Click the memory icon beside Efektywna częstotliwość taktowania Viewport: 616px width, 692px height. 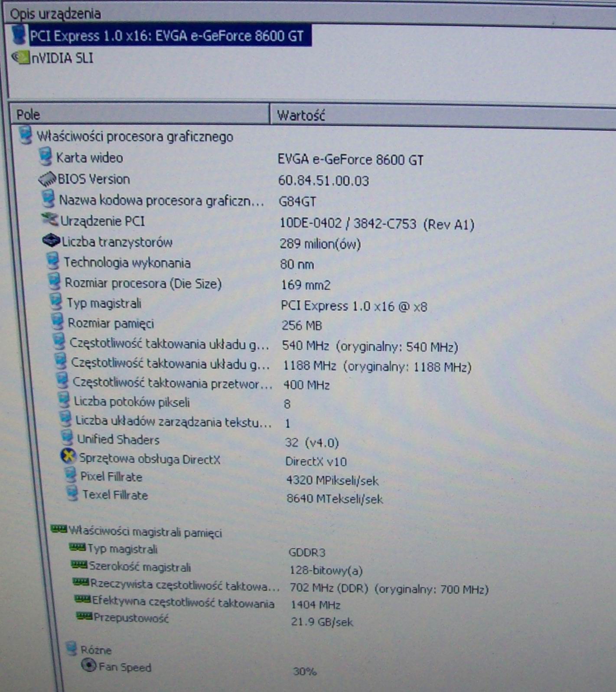point(83,600)
